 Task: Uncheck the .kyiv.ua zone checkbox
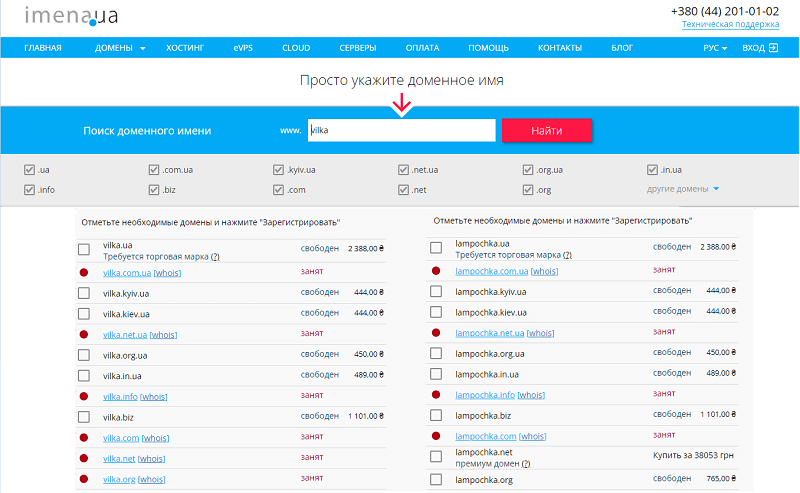pos(278,169)
